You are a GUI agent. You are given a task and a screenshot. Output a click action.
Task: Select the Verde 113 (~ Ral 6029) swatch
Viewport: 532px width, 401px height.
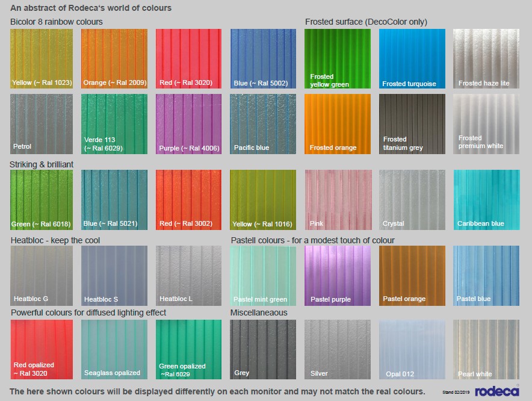(x=114, y=124)
